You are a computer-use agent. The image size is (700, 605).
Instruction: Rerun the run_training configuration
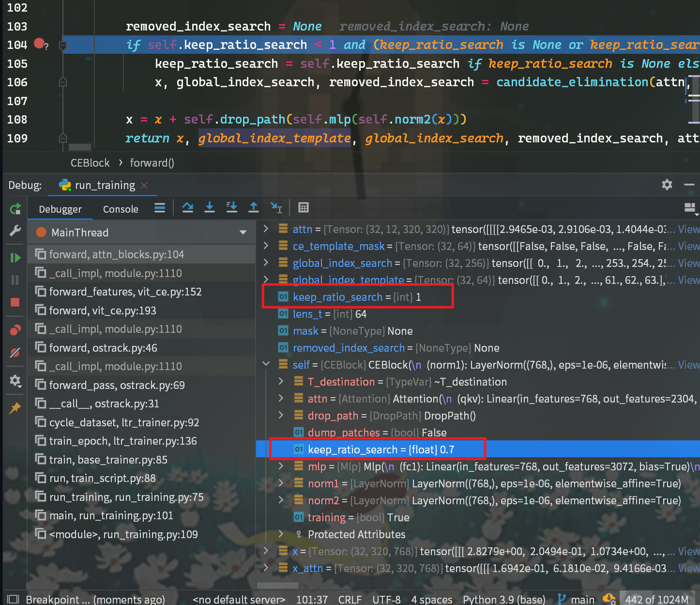[x=15, y=208]
